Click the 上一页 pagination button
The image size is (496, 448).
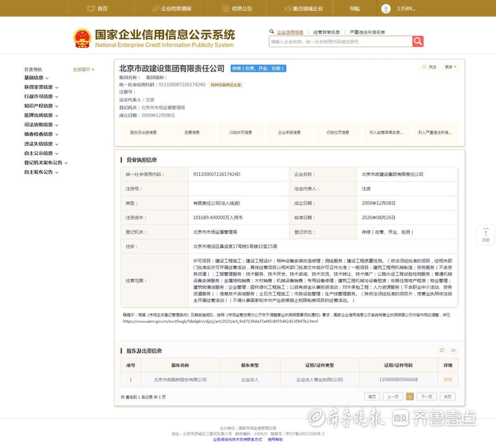point(393,397)
